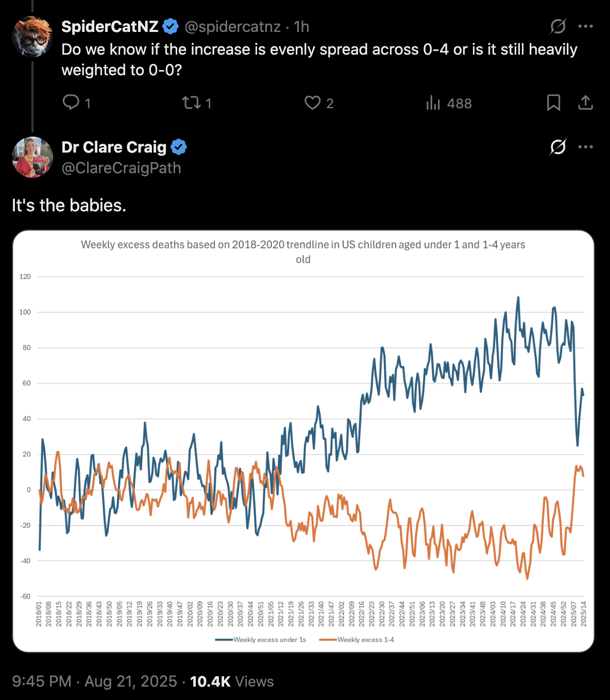This screenshot has height=700, width=610.
Task: Open the Dr Clare Craig name link
Action: (x=114, y=147)
